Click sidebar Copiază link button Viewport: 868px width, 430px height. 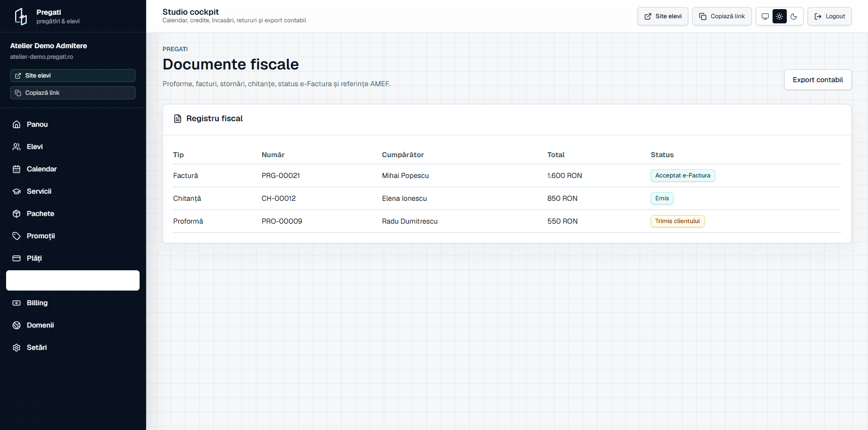(x=73, y=93)
